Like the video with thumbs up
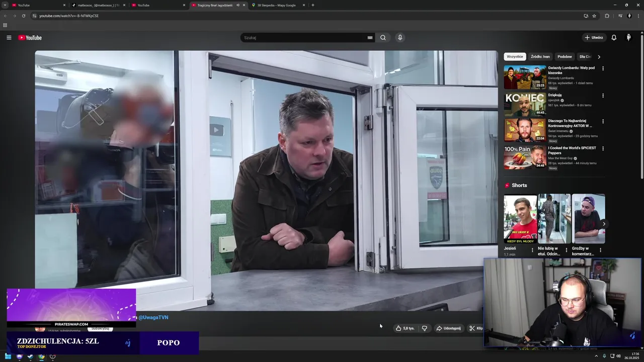The image size is (644, 362). pos(405,328)
